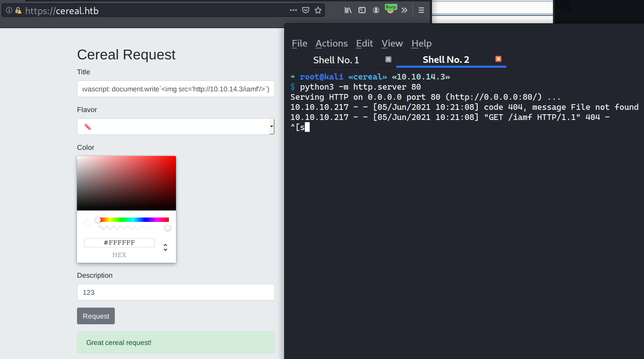The height and width of the screenshot is (359, 644).
Task: Click insecure connection padlock warning icon
Action: (x=18, y=11)
